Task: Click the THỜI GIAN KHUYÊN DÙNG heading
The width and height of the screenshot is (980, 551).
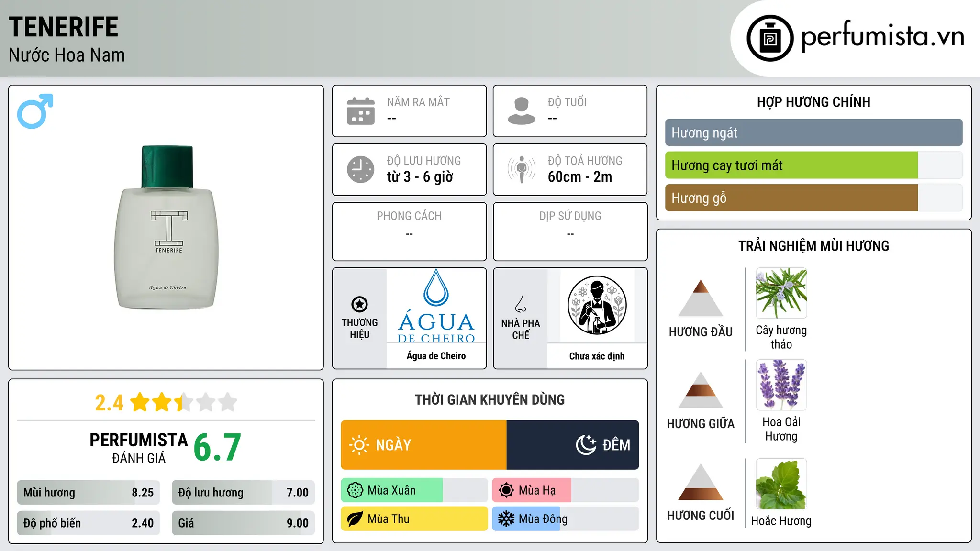Action: point(490,399)
